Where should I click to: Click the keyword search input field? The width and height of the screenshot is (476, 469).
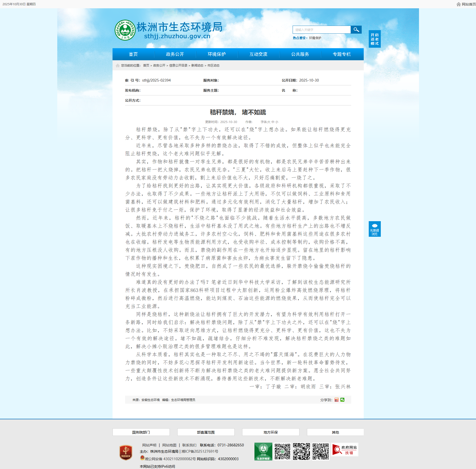(x=322, y=30)
